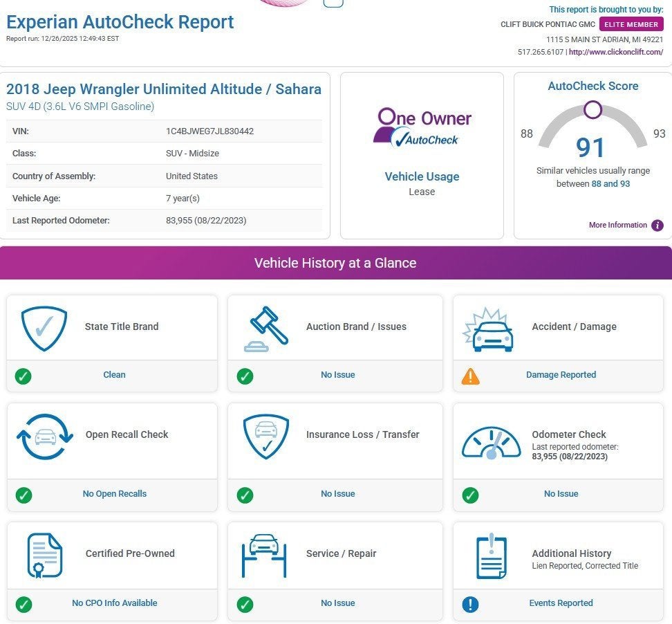The image size is (672, 624).
Task: Click the Service / Repair car lift icon
Action: point(263,555)
